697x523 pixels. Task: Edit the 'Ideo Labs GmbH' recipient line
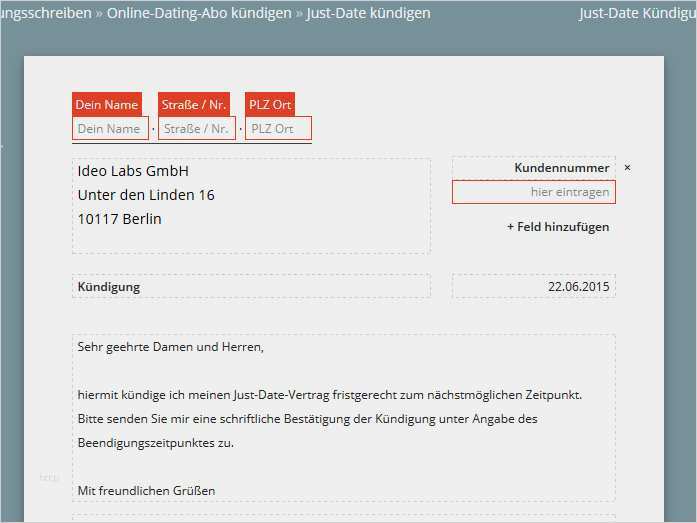click(x=133, y=171)
